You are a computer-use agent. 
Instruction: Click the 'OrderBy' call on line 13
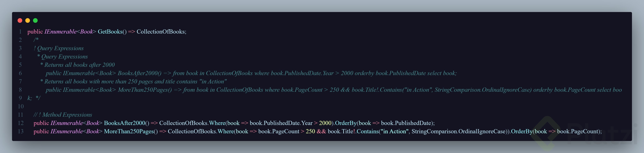coord(522,132)
